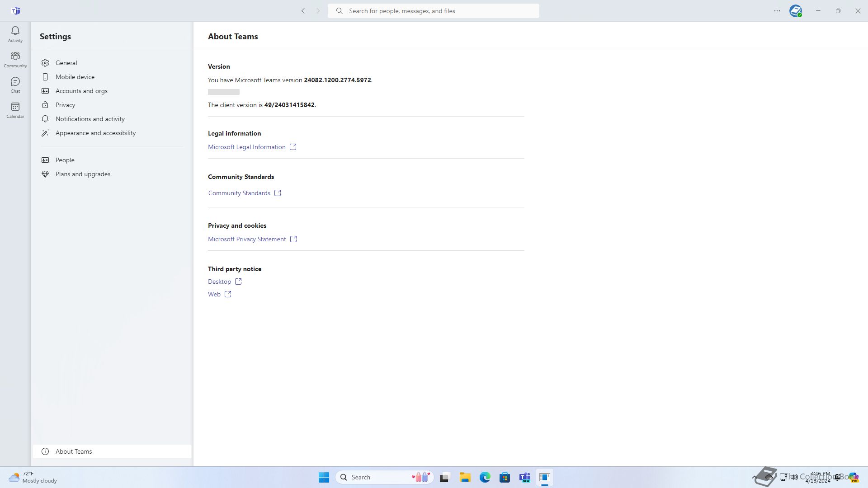Focus the people, messages, files search box
This screenshot has width=868, height=488.
(433, 11)
